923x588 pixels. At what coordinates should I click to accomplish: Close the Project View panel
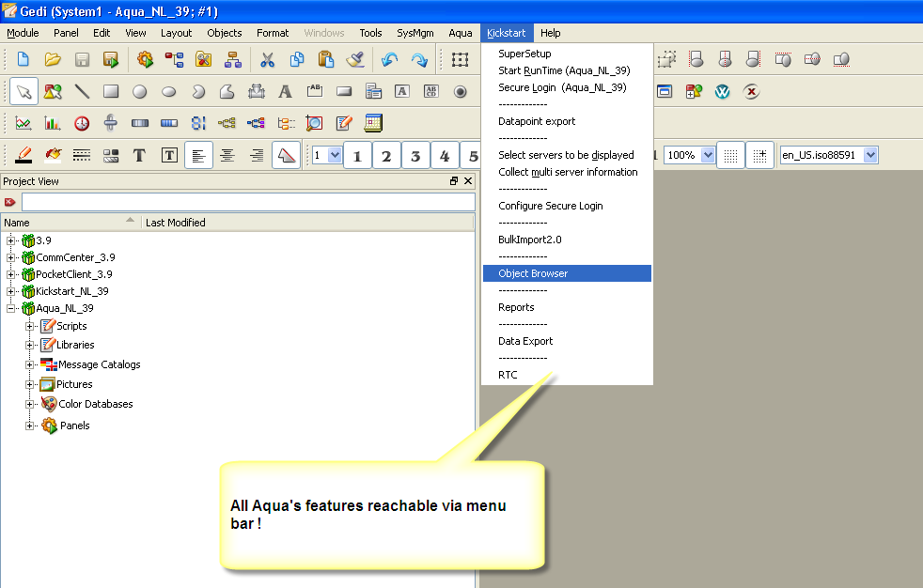click(x=468, y=181)
